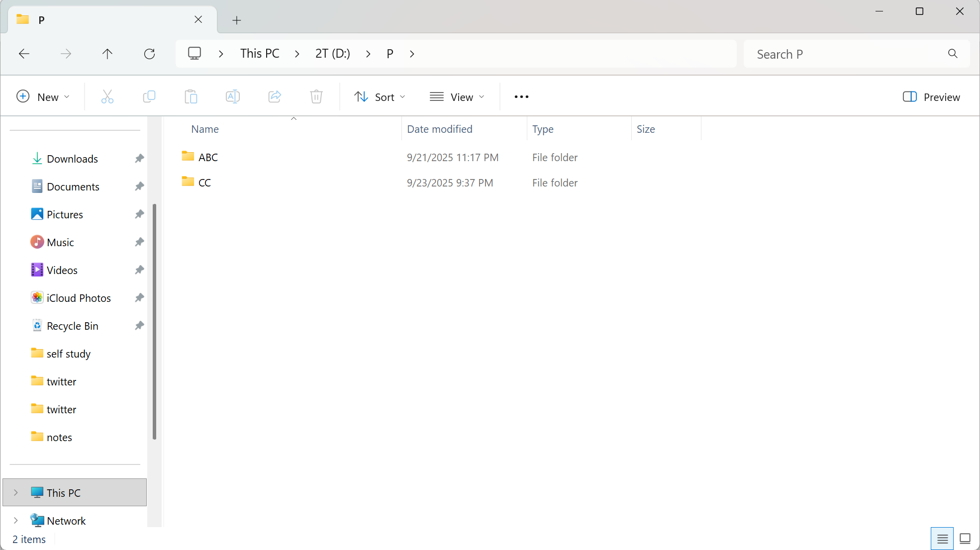Click the Share icon in toolbar
The width and height of the screenshot is (980, 550).
[x=275, y=96]
